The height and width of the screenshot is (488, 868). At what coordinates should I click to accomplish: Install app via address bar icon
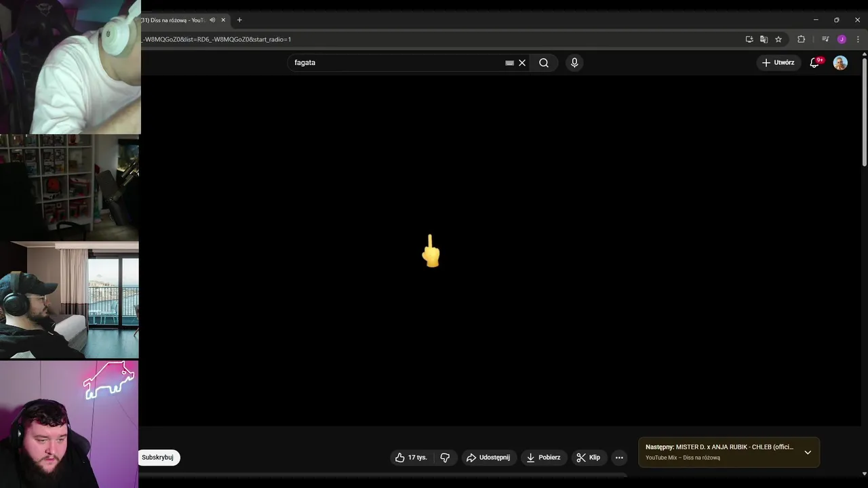(x=749, y=39)
